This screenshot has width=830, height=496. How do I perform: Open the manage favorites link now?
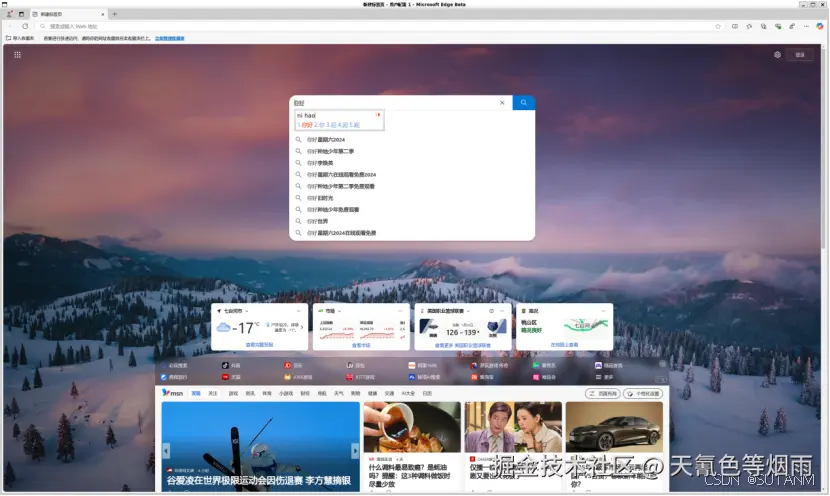pos(170,38)
